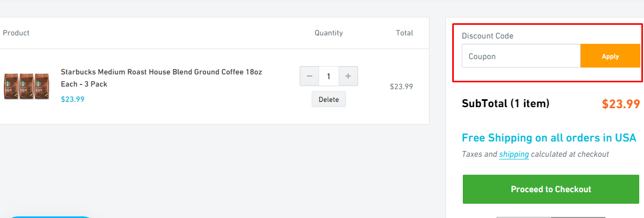Open the Starbucks coffee product thumbnail

point(26,86)
